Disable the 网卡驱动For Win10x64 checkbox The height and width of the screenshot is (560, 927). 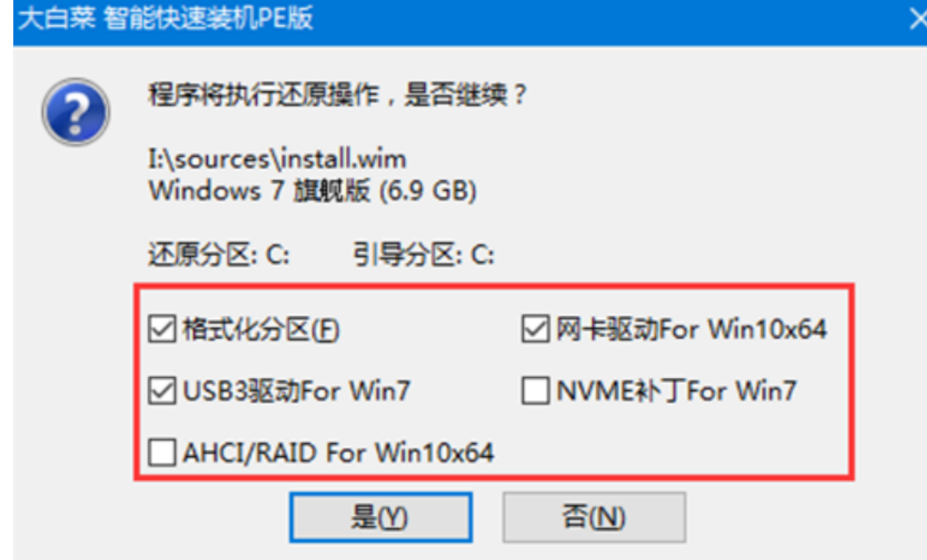click(535, 329)
